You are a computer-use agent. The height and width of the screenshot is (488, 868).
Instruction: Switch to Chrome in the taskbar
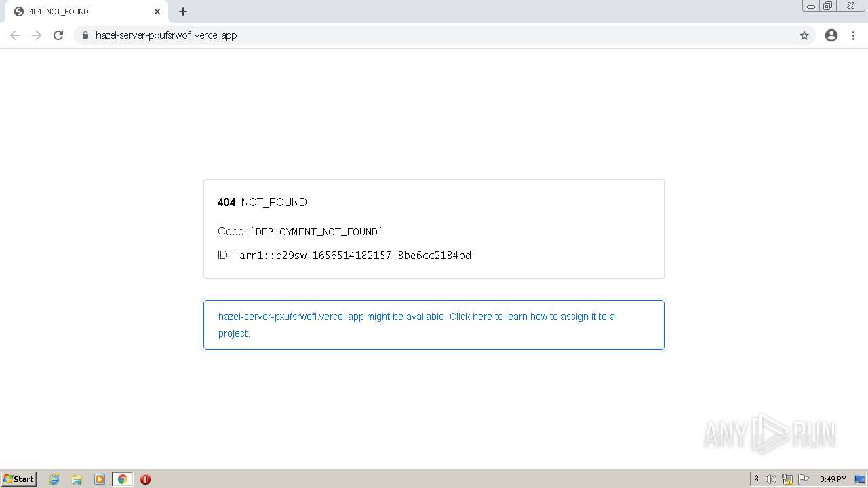(123, 479)
